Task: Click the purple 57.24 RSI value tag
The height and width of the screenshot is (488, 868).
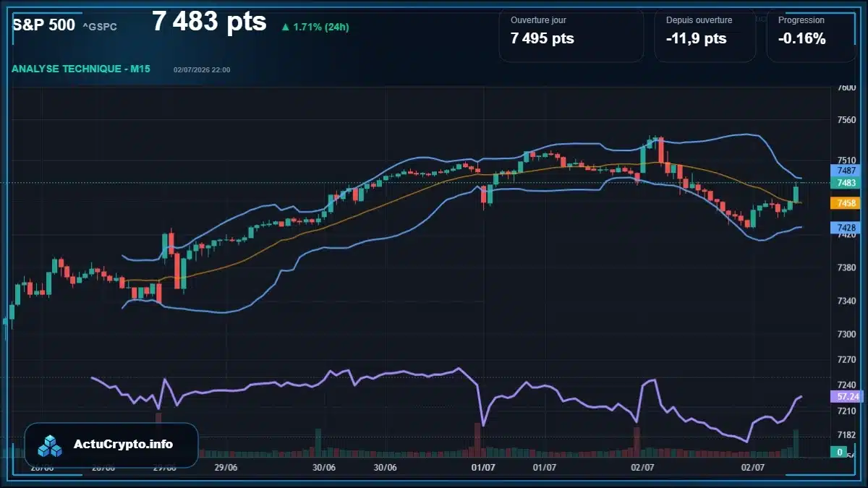Action: [x=847, y=397]
